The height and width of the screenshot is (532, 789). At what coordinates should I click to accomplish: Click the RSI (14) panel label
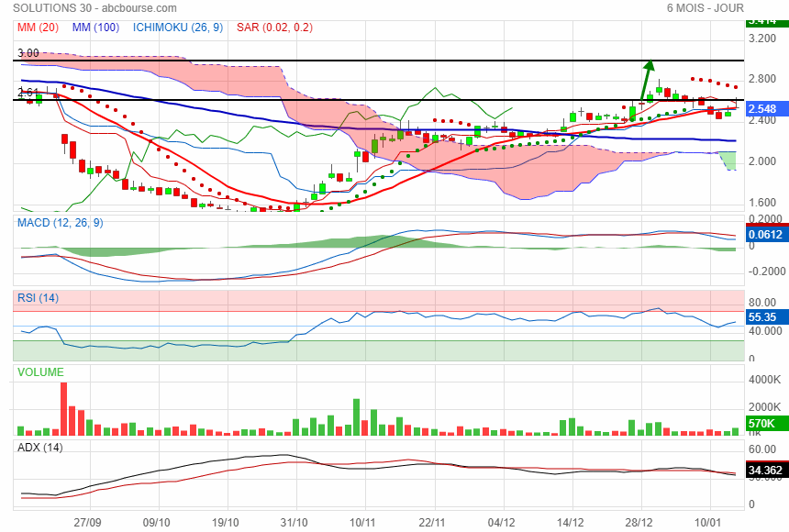(38, 298)
